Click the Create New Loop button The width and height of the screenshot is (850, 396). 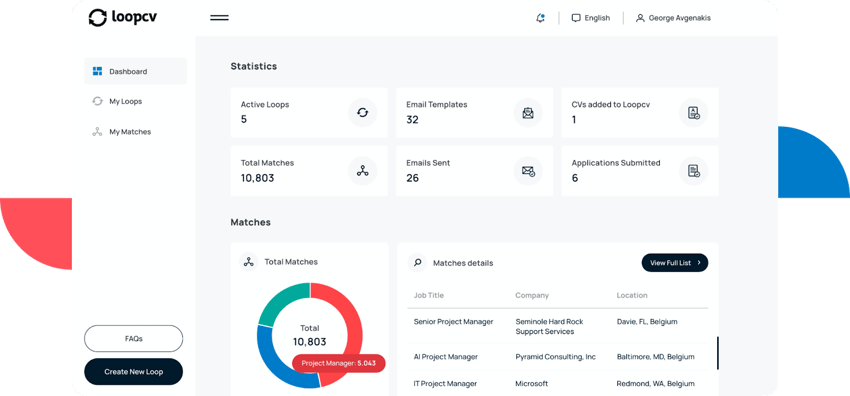click(133, 372)
